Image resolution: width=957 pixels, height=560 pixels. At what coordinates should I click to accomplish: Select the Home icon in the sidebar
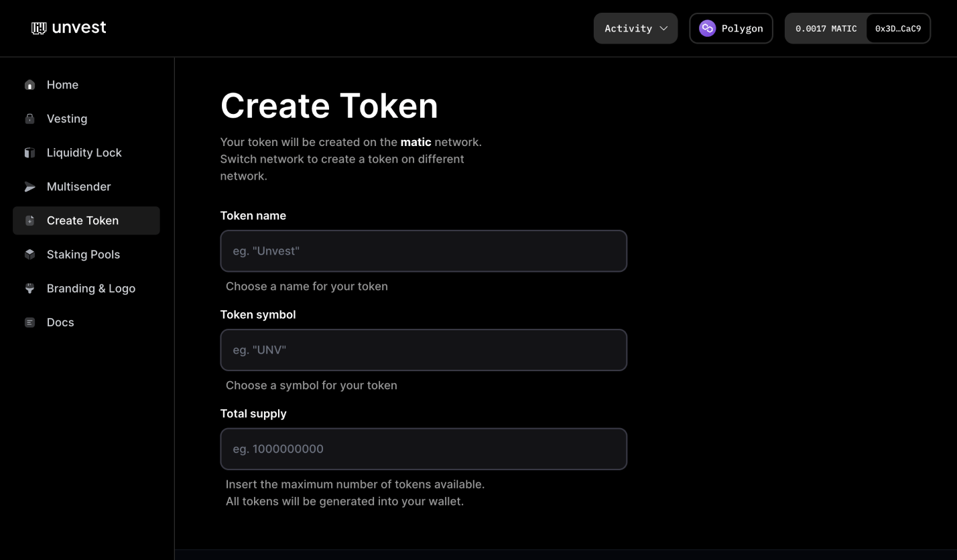(x=29, y=84)
